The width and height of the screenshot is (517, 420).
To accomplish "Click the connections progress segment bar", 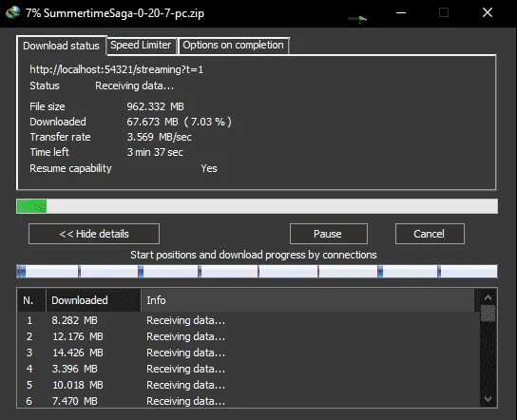I will (x=258, y=272).
